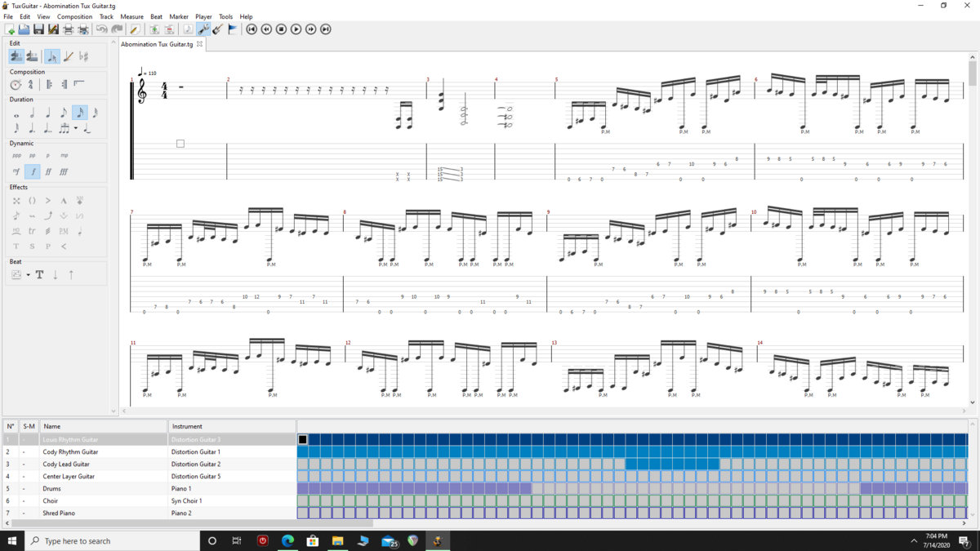
Task: Activate the sixteenth note duration
Action: point(80,113)
